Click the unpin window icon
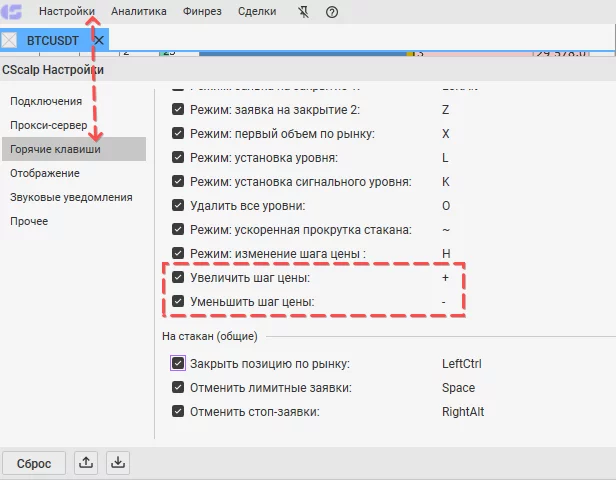Screen dimensions: 616x480 coord(303,12)
